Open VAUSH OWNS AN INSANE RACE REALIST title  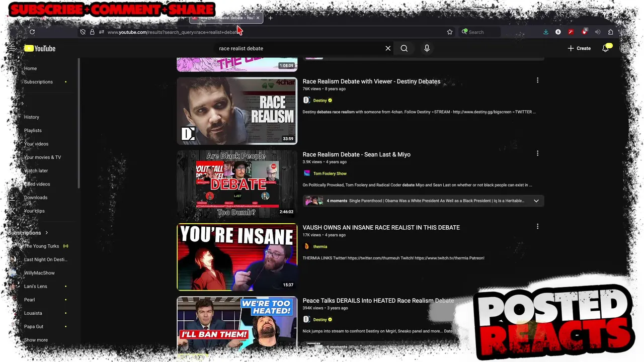381,228
